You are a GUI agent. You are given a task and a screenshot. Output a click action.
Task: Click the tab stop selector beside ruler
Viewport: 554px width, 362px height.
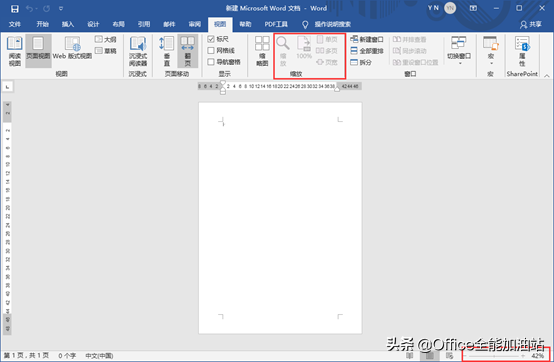click(7, 87)
